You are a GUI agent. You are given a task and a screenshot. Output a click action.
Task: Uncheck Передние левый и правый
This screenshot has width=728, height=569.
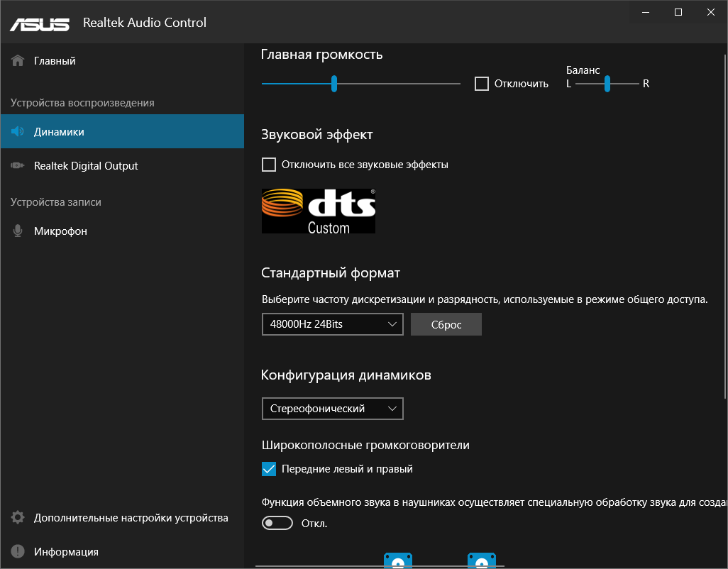click(269, 469)
